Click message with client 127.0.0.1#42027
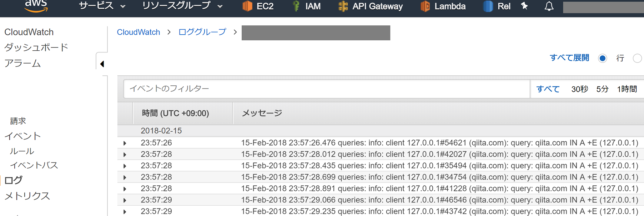This screenshot has height=216, width=644. pos(439,154)
